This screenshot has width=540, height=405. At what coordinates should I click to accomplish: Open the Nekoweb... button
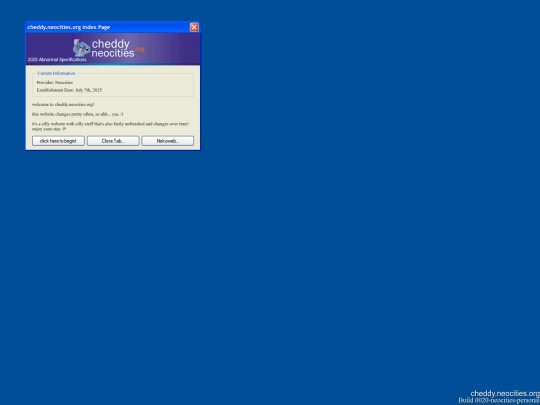point(168,141)
